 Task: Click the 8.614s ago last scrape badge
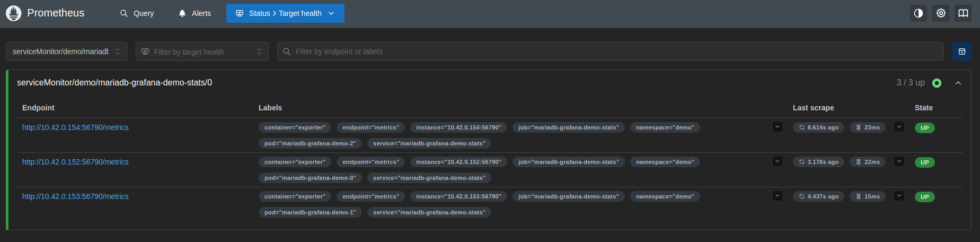click(818, 127)
